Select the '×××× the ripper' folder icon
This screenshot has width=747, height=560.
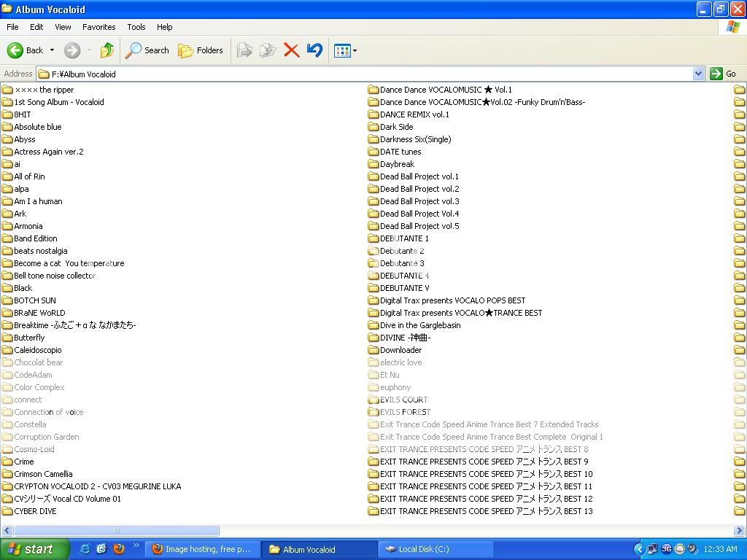click(x=7, y=90)
